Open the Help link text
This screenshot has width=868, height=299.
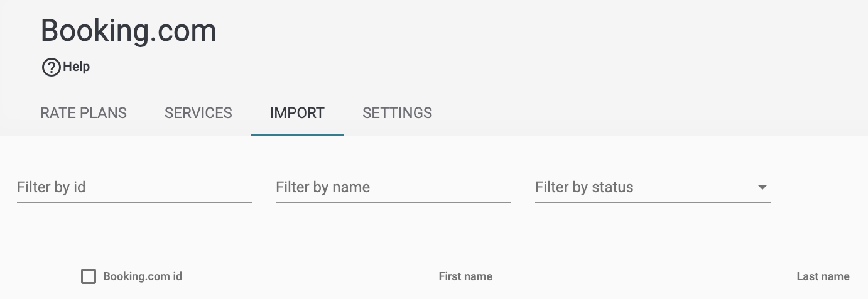[76, 67]
